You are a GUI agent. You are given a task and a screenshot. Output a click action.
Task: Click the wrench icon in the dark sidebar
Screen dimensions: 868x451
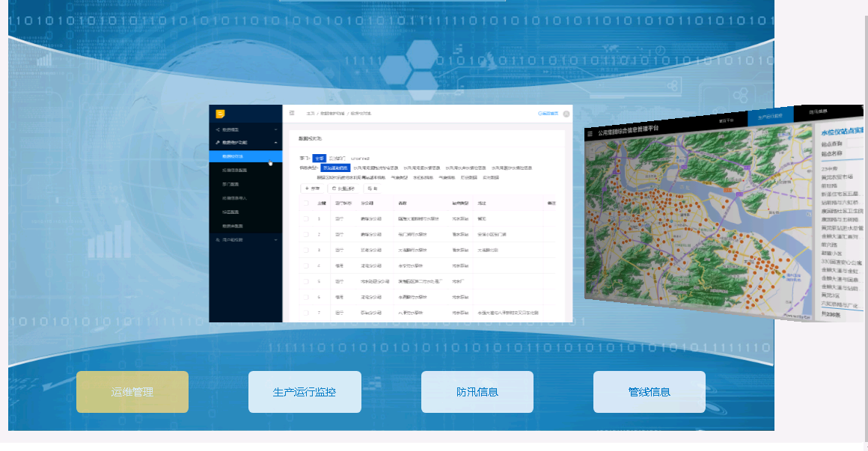[x=218, y=142]
